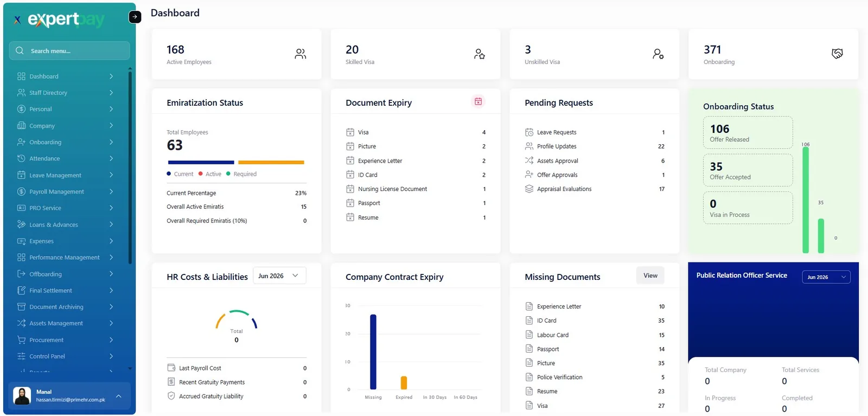Viewport: 868px width, 416px height.
Task: Click the Assets Management shuffle icon
Action: [x=21, y=323]
